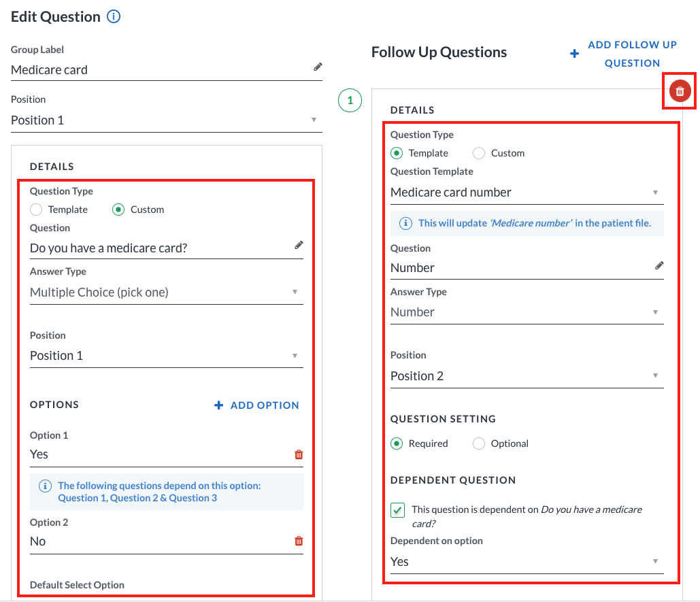700x602 pixels.
Task: Click the pencil icon for the Number question
Action: [x=659, y=265]
